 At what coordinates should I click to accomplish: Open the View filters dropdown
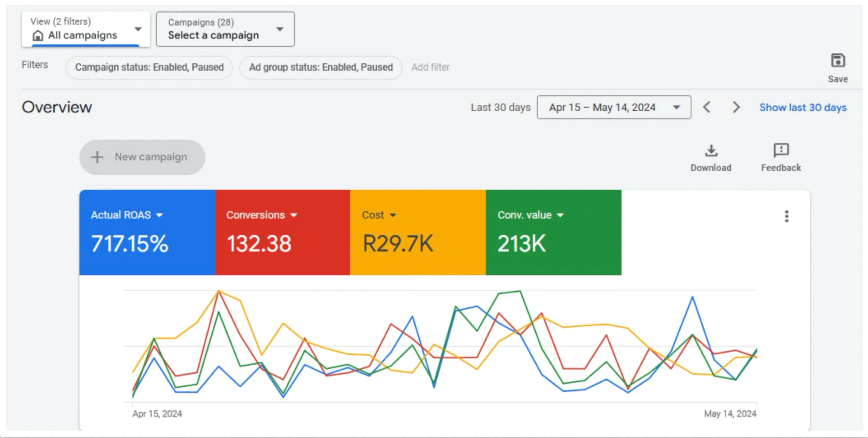[x=86, y=29]
